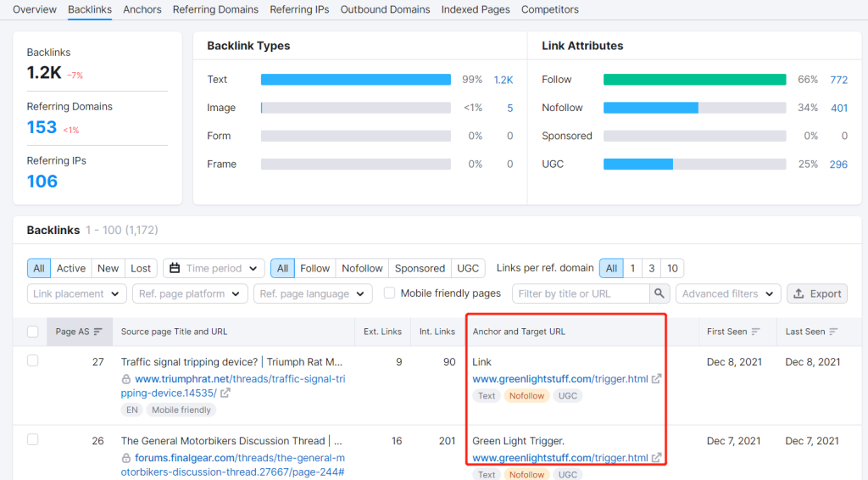Click the calendar icon in Time period
Viewport: 868px width, 480px height.
(x=175, y=268)
